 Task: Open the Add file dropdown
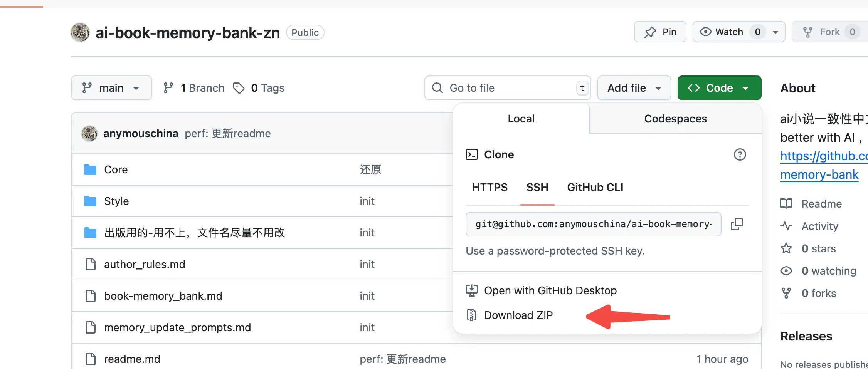point(634,88)
